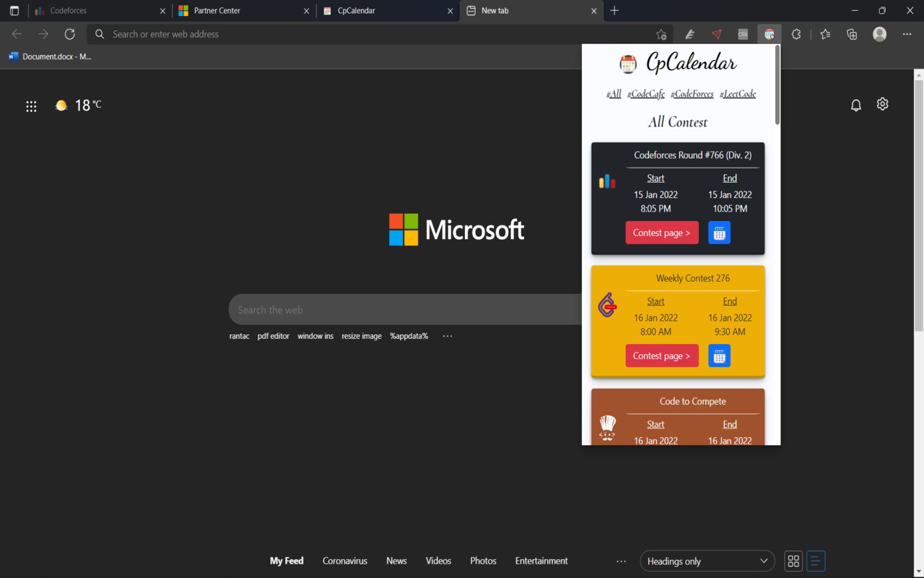Expand the Headings only dropdown
The image size is (924, 578).
point(707,561)
